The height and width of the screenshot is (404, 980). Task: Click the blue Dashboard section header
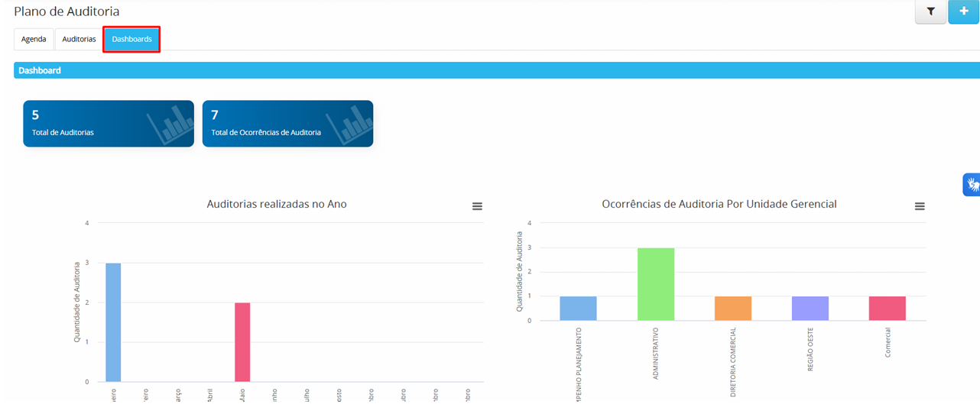489,70
